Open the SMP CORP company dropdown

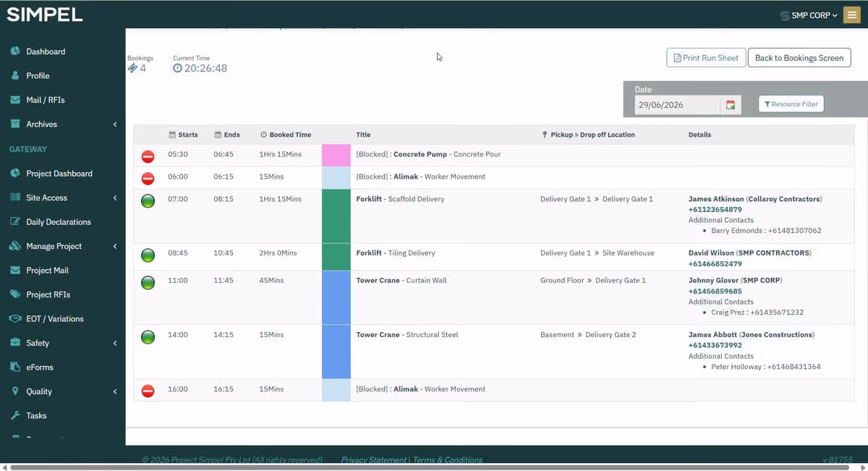809,15
